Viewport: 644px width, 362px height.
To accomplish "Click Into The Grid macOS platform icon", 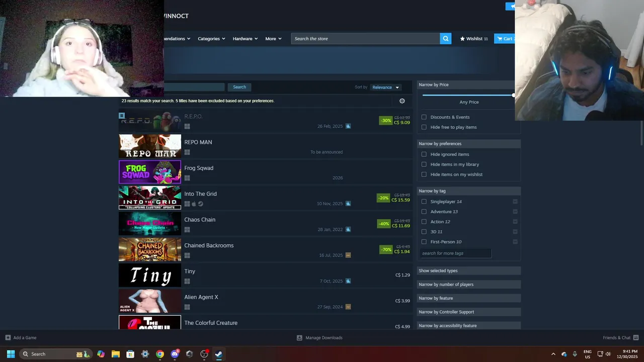I will (194, 204).
